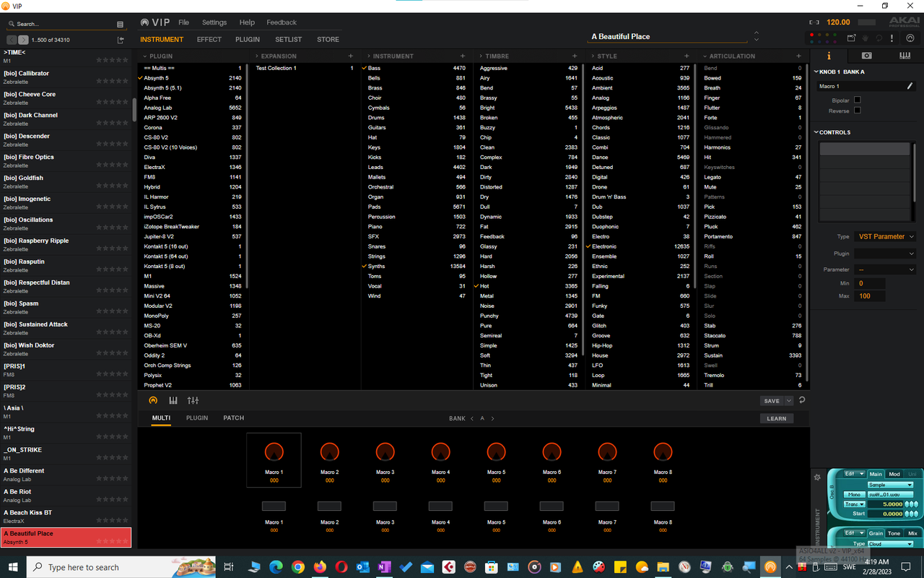Open the camera snapshot tab icon
Viewport: 924px width, 578px height.
tap(867, 56)
